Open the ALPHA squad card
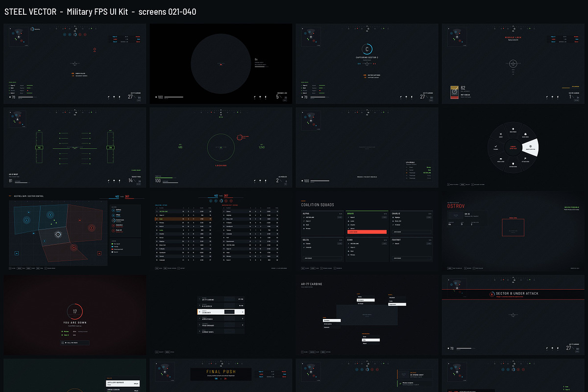This screenshot has width=588, height=392. tap(322, 223)
